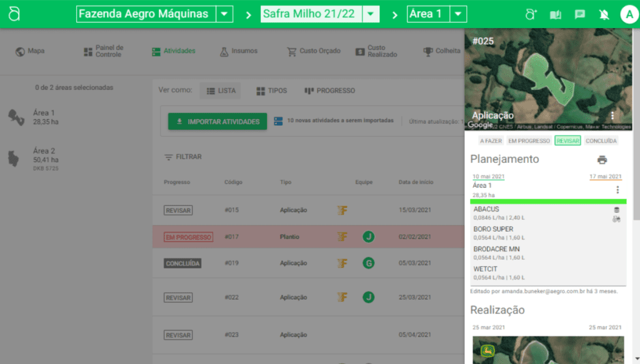Open the knowledge base book icon
This screenshot has height=364, width=640.
[555, 14]
